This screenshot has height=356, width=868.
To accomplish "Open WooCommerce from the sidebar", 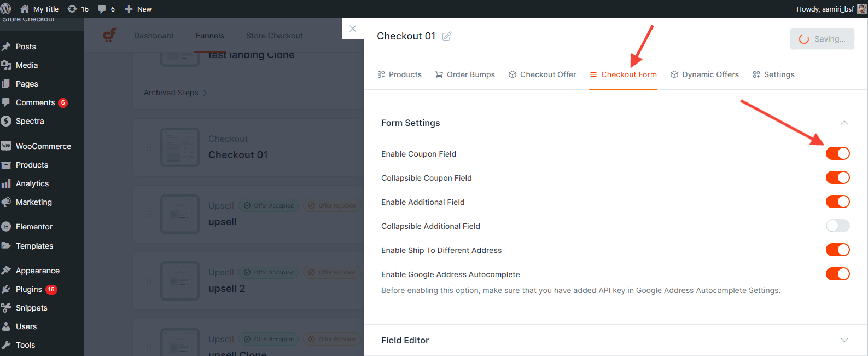I will pos(43,146).
